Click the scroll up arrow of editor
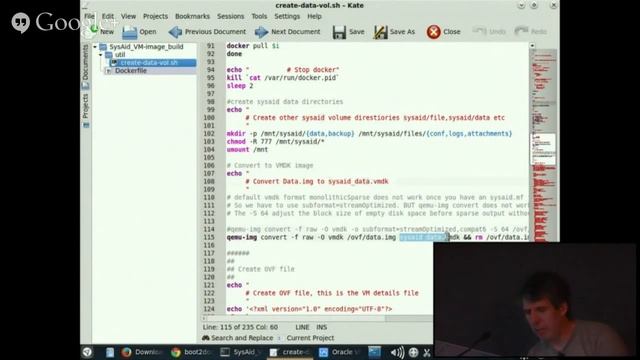Screen dimensions: 640x360 coord(532,46)
